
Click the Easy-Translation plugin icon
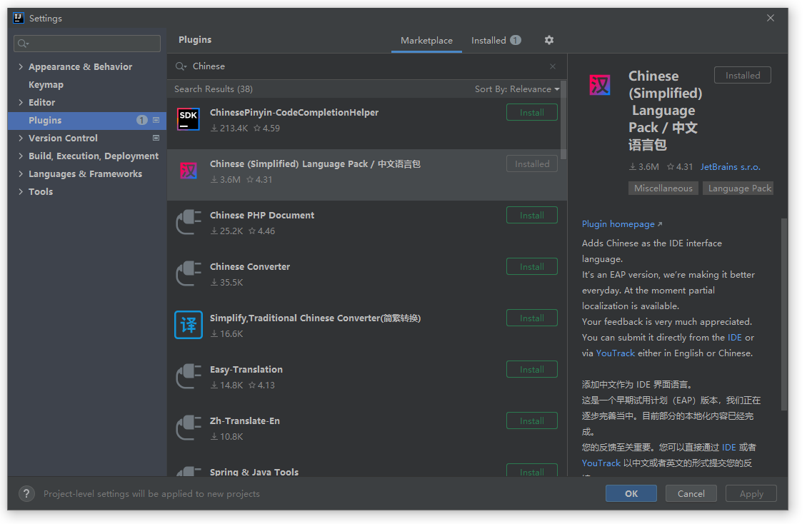pos(189,377)
